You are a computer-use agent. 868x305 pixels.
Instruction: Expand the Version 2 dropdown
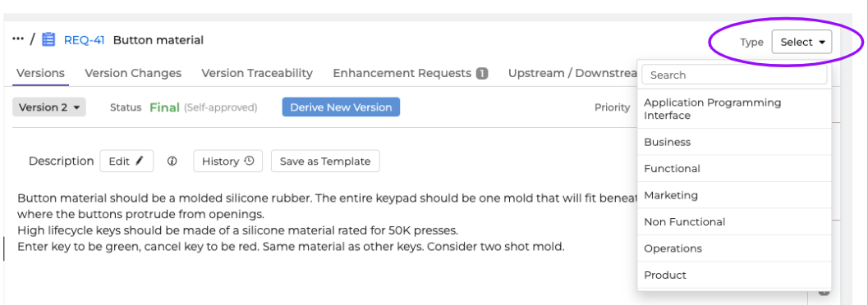(49, 107)
